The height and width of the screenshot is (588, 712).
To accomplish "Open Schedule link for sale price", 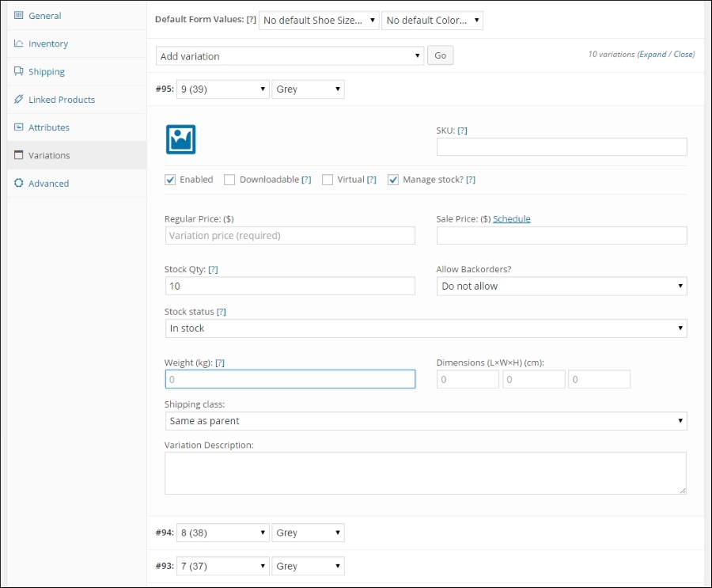I will click(x=511, y=219).
